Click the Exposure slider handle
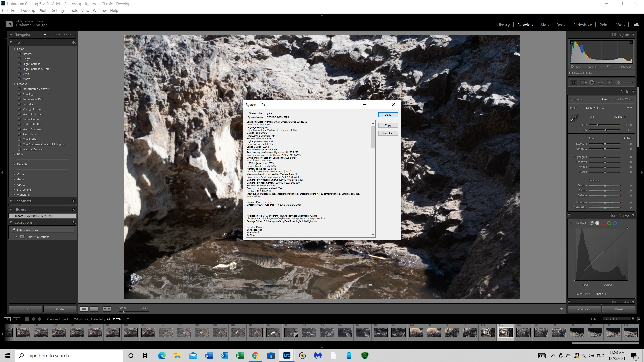The image size is (644, 362). tap(605, 144)
